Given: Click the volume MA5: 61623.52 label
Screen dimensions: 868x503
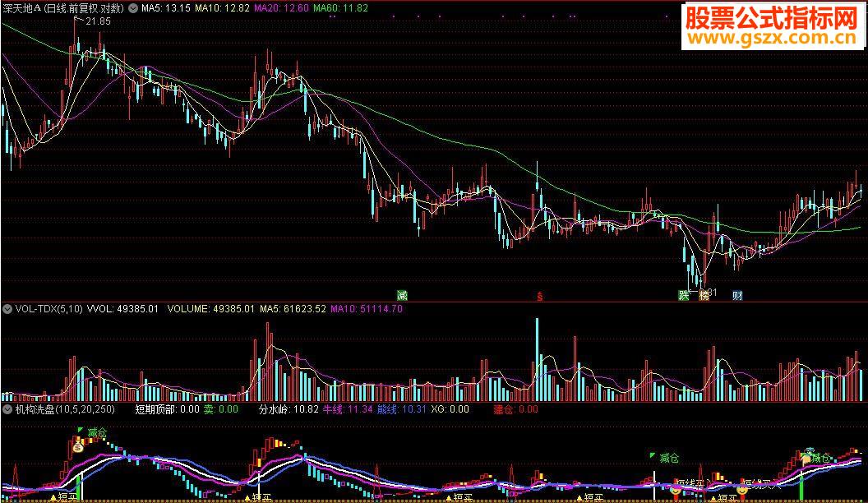Looking at the screenshot, I should [x=293, y=309].
